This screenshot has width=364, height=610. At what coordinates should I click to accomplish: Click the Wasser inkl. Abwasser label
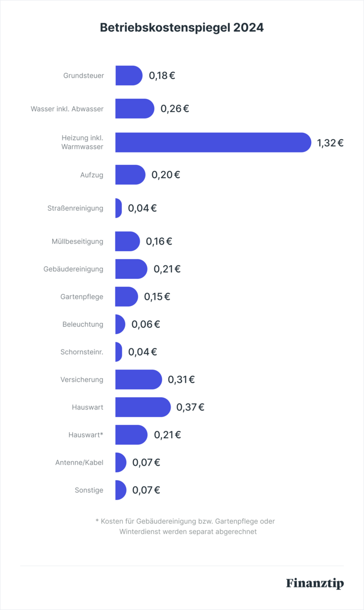(x=67, y=109)
